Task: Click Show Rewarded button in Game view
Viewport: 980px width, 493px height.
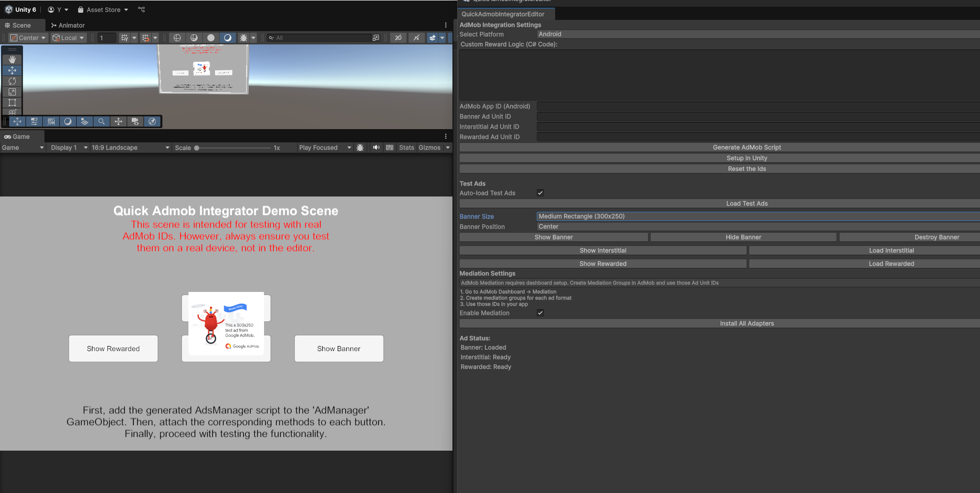Action: coord(113,349)
